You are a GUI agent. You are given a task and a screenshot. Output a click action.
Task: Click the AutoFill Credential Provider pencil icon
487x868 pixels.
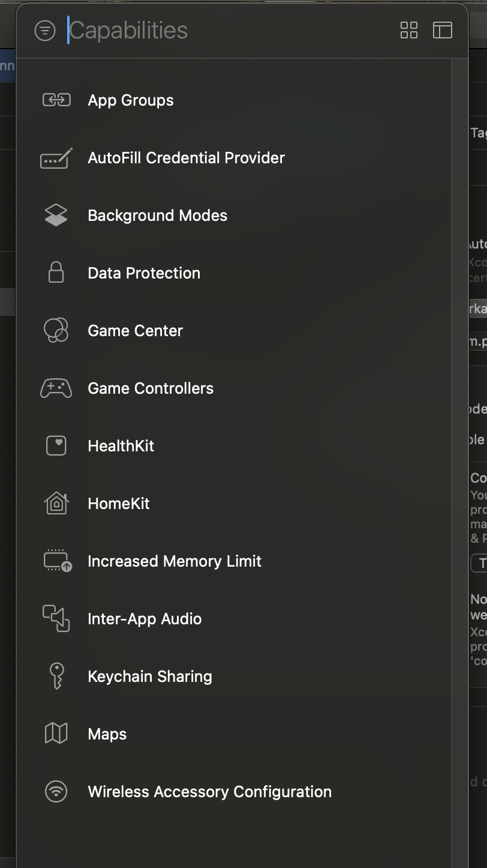coord(55,157)
